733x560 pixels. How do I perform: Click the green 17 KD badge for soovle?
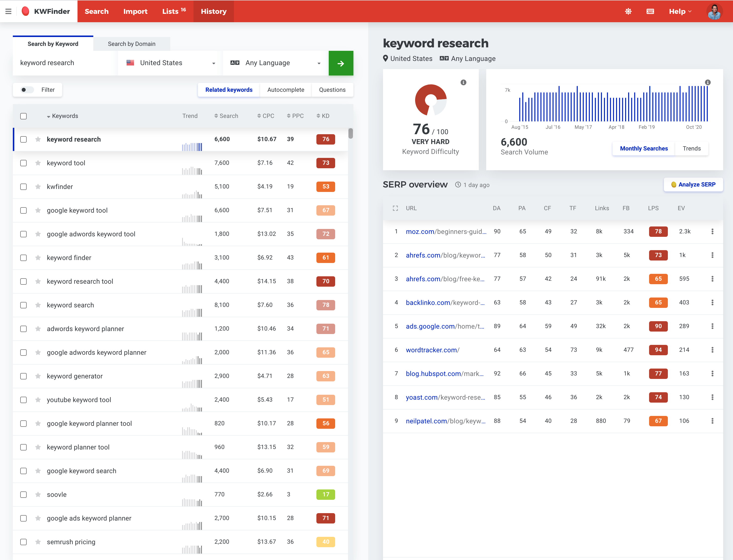[x=326, y=495]
